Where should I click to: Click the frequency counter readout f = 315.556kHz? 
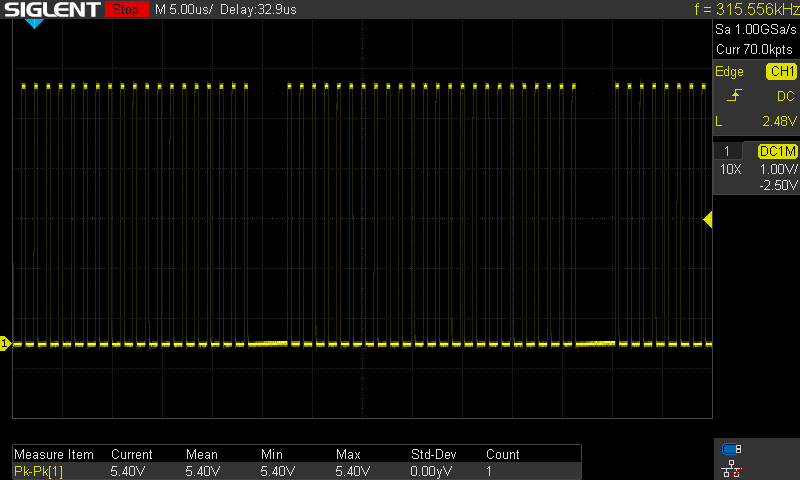pos(746,9)
